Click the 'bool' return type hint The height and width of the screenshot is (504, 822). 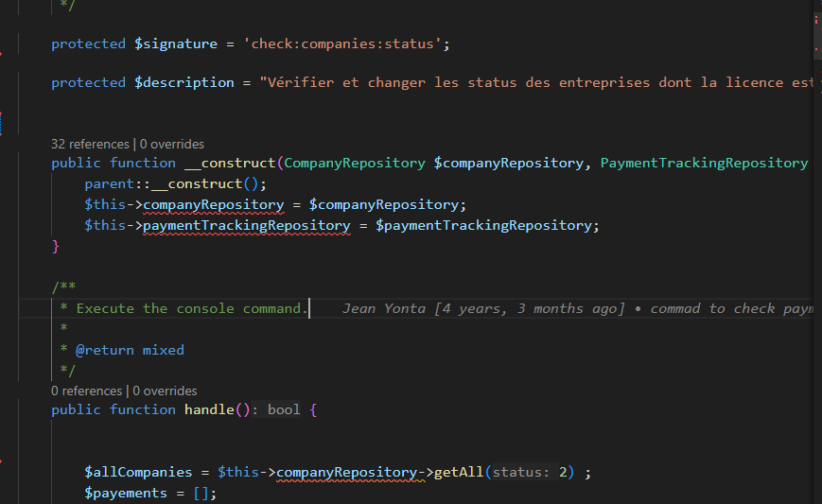284,409
